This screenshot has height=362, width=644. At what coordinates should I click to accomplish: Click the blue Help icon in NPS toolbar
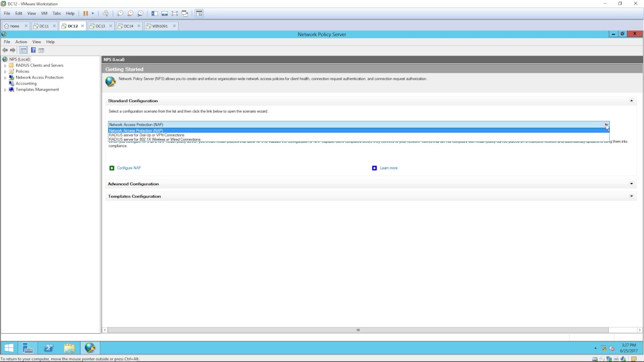point(33,50)
